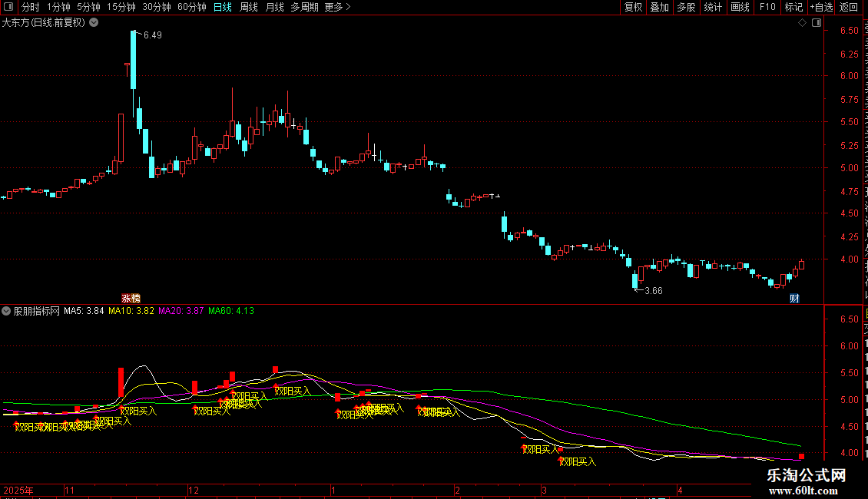Click the MA20: 3.87 indicator value

click(181, 311)
